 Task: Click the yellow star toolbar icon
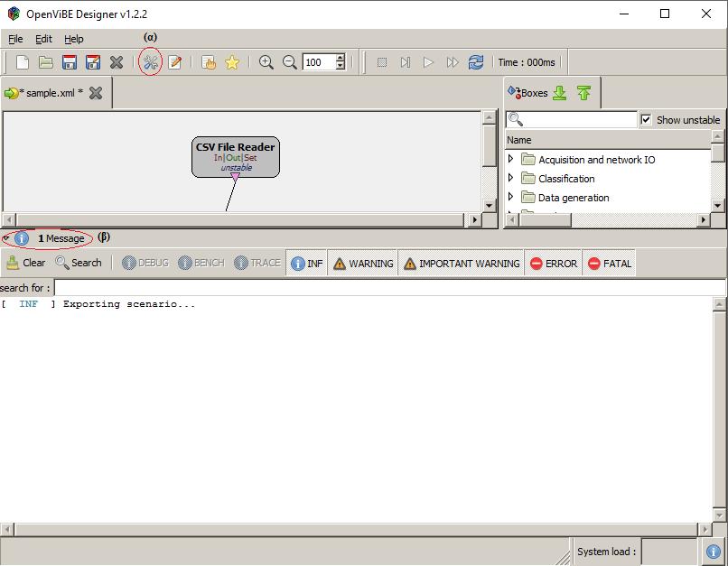(x=232, y=62)
